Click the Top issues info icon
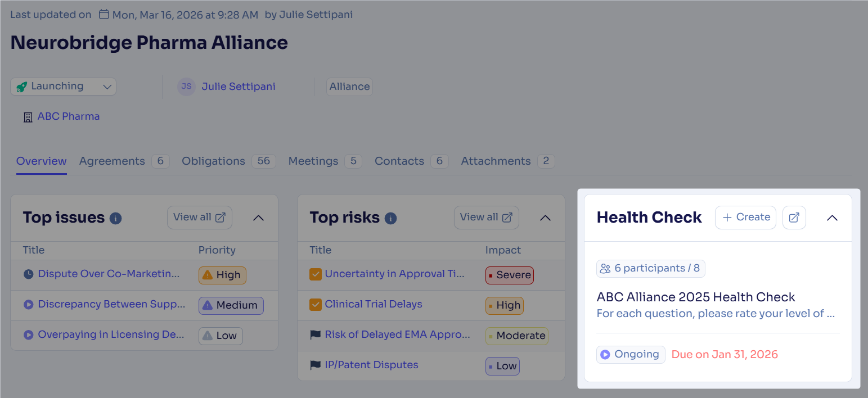The image size is (868, 398). [x=116, y=218]
